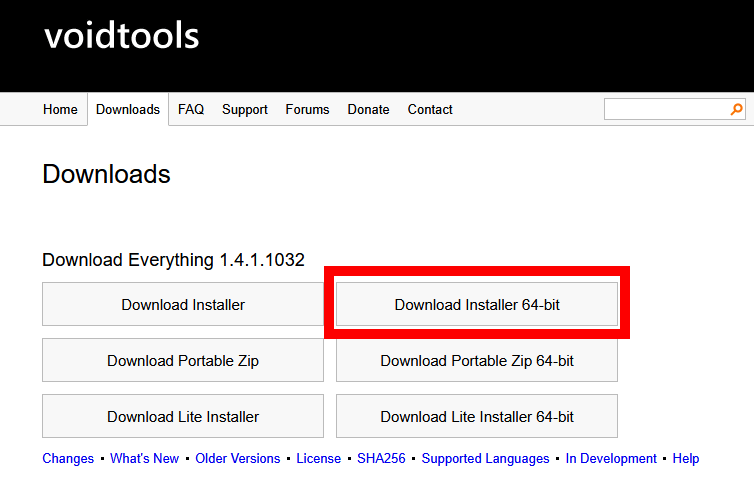This screenshot has width=754, height=498.
Task: Click the Download Installer button
Action: tap(183, 304)
